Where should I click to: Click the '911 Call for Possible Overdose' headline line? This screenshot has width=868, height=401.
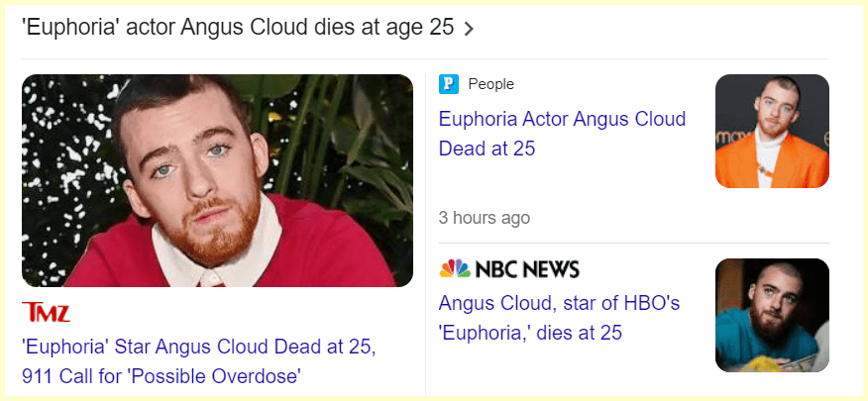coord(161,376)
